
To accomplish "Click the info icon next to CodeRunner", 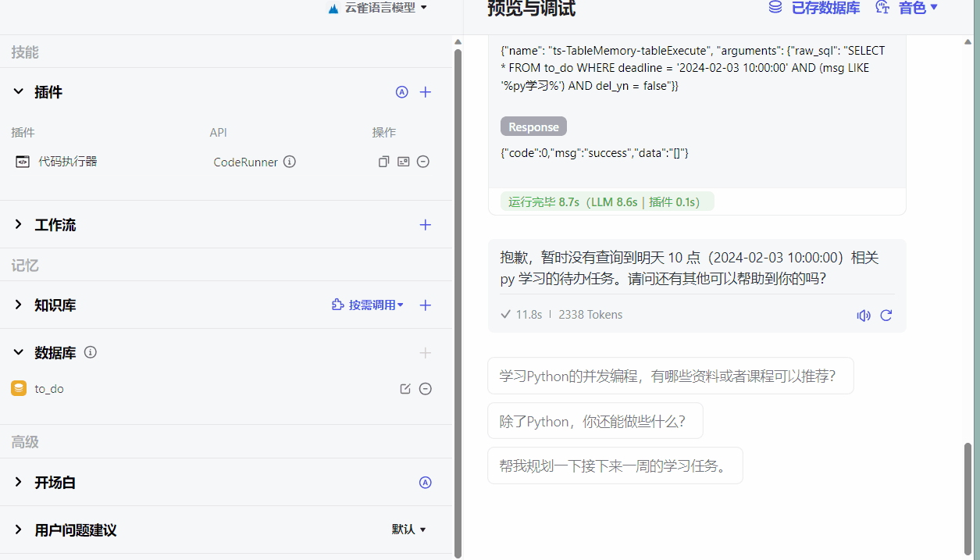I will click(290, 162).
